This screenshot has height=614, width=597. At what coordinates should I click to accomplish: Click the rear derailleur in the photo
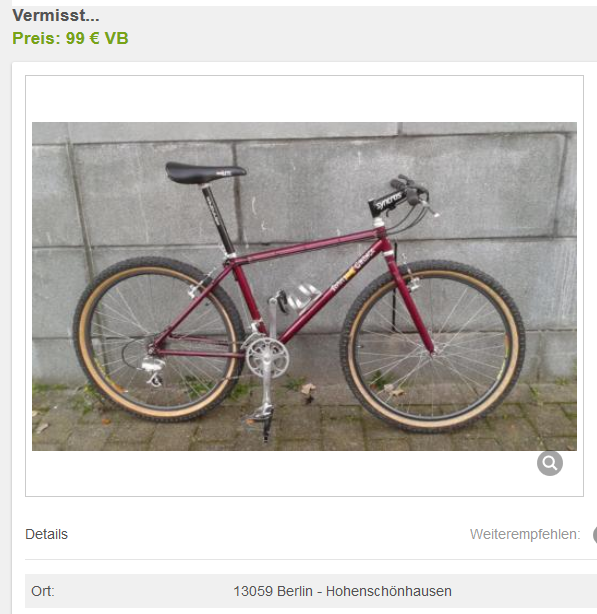151,371
